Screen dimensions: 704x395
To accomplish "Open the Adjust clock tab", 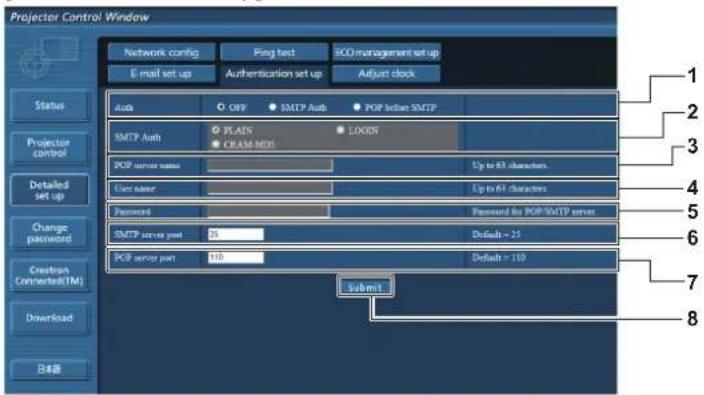I will 387,74.
